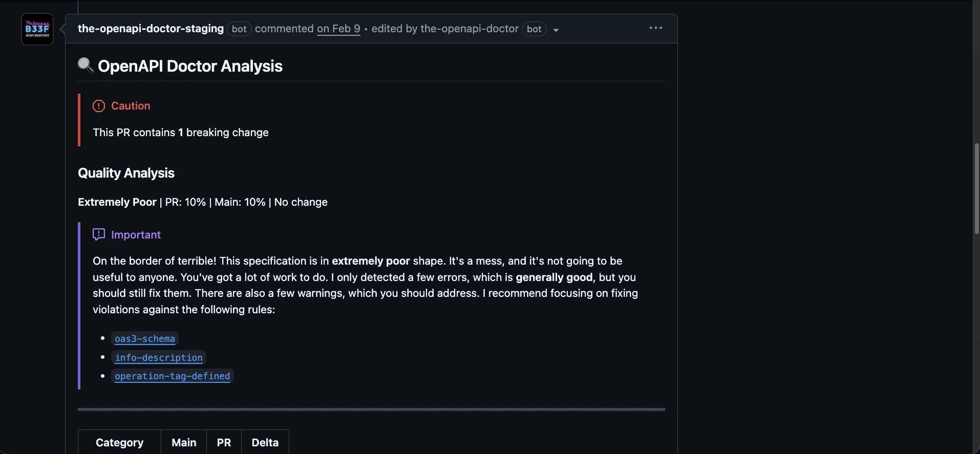Click the OpenAPI Doctor Analysis heading
The image size is (980, 454).
click(190, 66)
